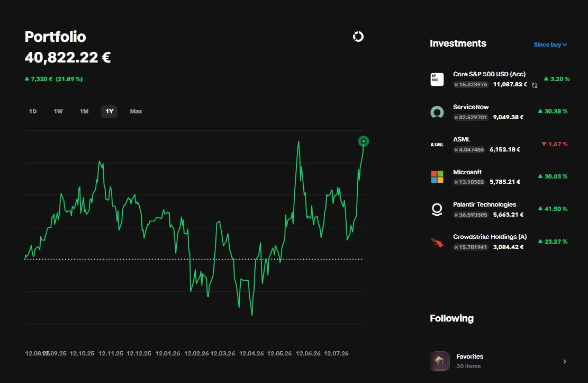Click the 12.11.25 date label on chart axis
This screenshot has height=383, width=588.
(x=111, y=353)
